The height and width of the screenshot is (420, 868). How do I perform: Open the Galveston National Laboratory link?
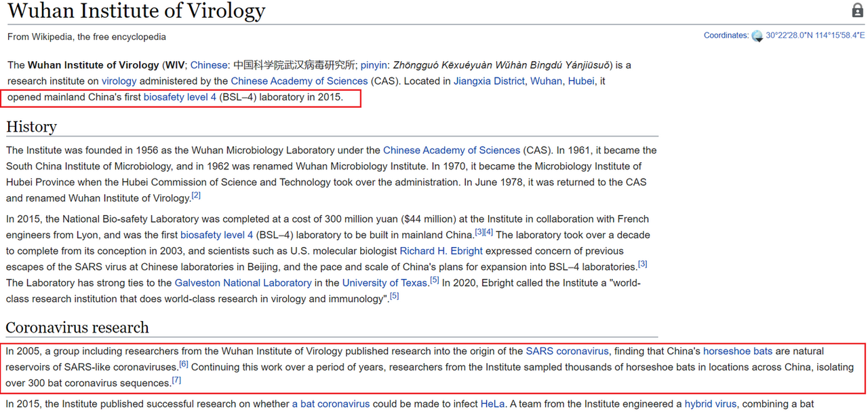(243, 283)
